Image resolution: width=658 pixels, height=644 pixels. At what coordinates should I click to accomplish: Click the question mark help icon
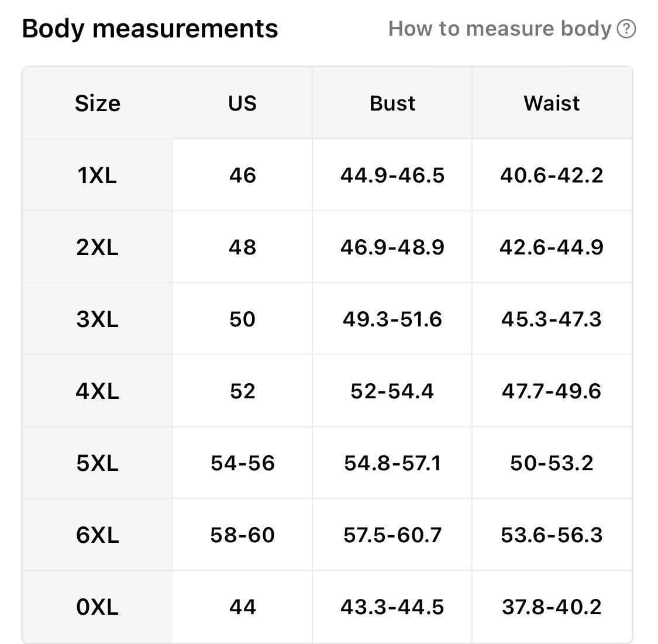click(x=626, y=29)
